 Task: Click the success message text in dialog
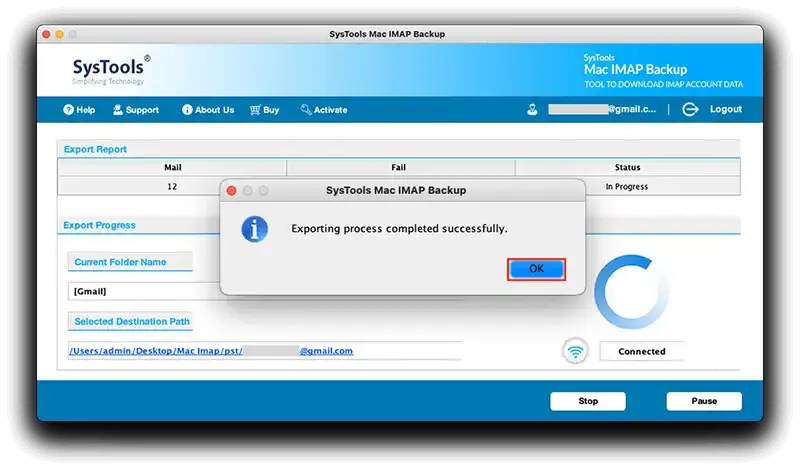tap(399, 229)
